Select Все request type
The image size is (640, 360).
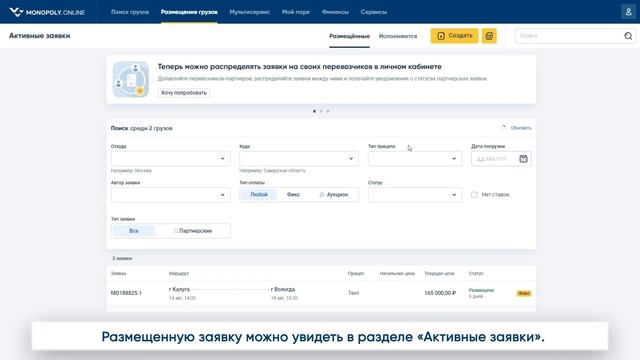134,231
